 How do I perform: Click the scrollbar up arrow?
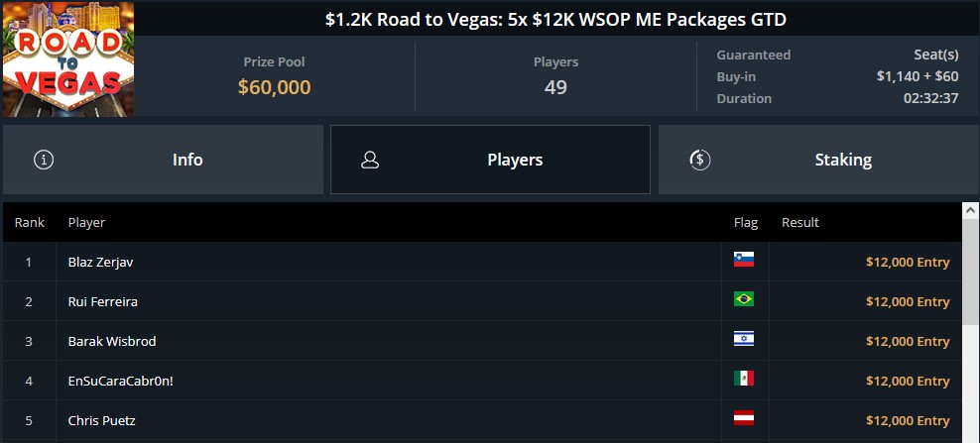click(971, 209)
